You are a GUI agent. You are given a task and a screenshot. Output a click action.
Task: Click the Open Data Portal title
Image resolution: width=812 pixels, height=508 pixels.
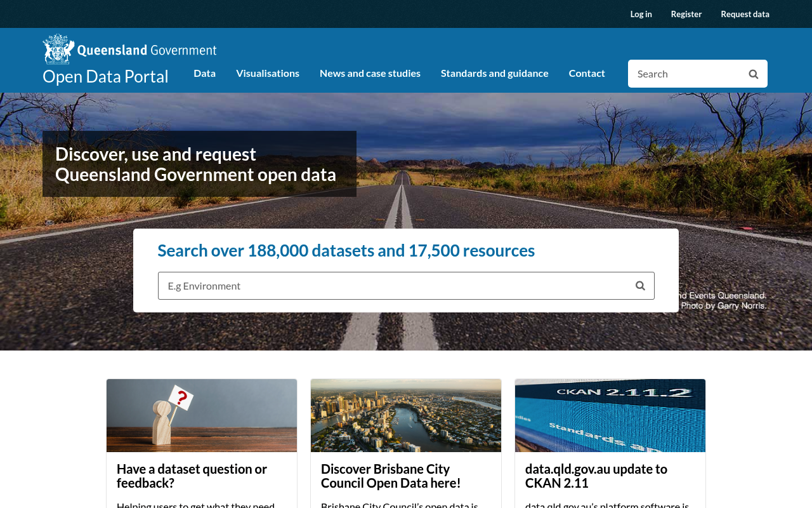click(105, 76)
